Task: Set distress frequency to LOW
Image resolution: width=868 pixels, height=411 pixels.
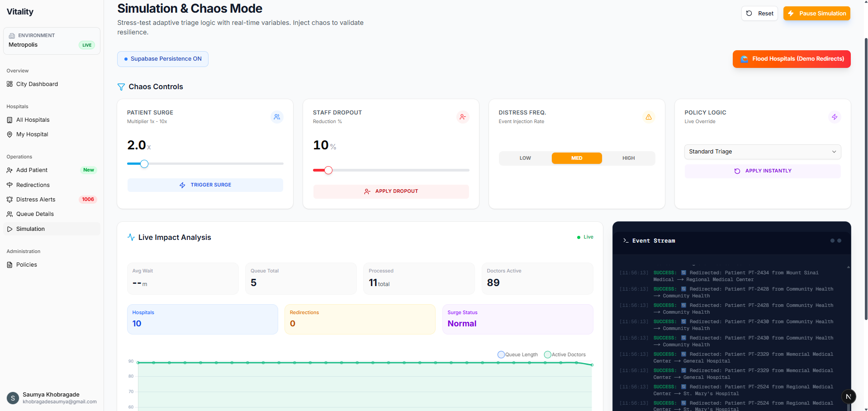Action: pos(525,158)
